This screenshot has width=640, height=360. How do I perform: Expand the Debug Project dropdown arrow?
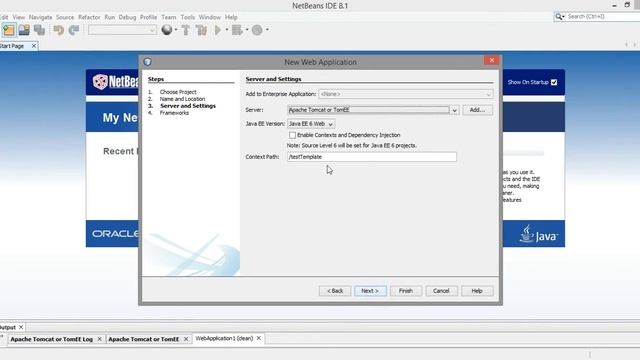247,30
